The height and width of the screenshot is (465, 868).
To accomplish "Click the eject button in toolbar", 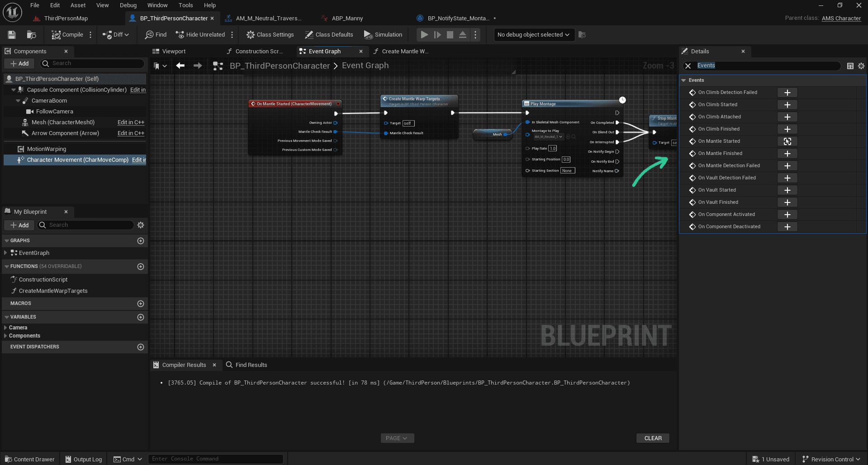I will pos(463,35).
